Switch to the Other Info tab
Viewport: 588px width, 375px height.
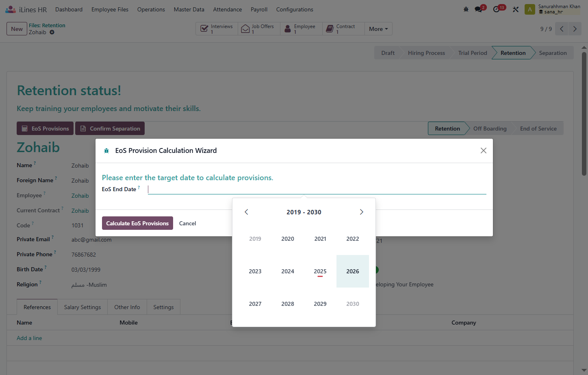coord(127,307)
